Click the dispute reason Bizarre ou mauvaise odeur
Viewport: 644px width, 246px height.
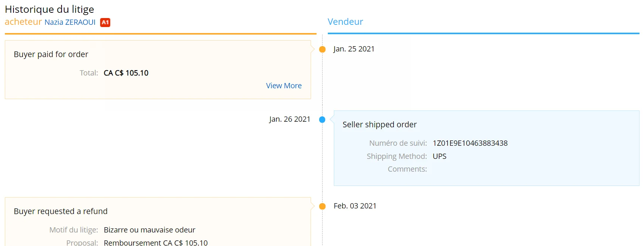click(x=149, y=230)
